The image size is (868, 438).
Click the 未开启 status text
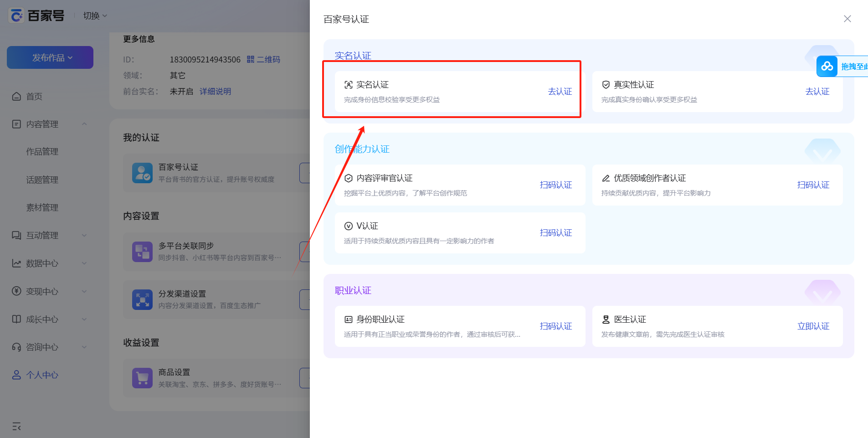click(x=181, y=92)
